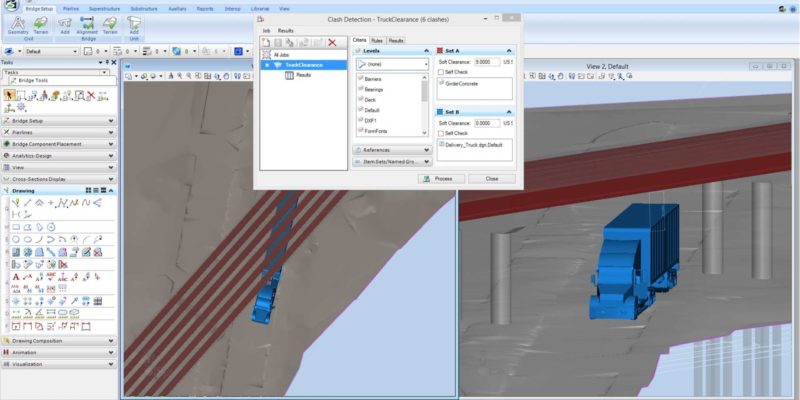The width and height of the screenshot is (800, 400).
Task: Select the Place Block rectangle tool
Action: [x=16, y=227]
